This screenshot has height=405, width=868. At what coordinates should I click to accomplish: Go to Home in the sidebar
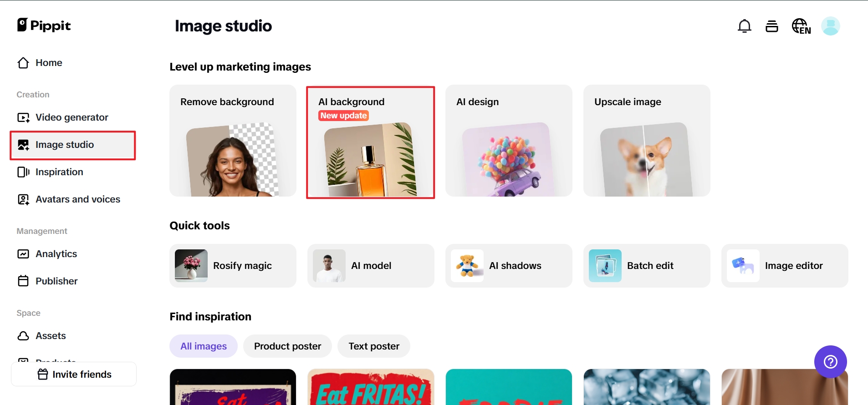[49, 63]
